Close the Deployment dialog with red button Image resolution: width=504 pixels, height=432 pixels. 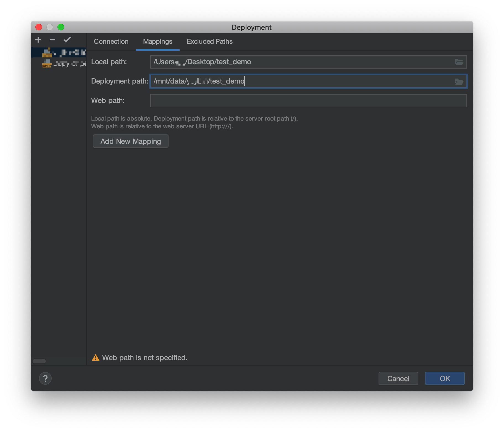coord(39,27)
